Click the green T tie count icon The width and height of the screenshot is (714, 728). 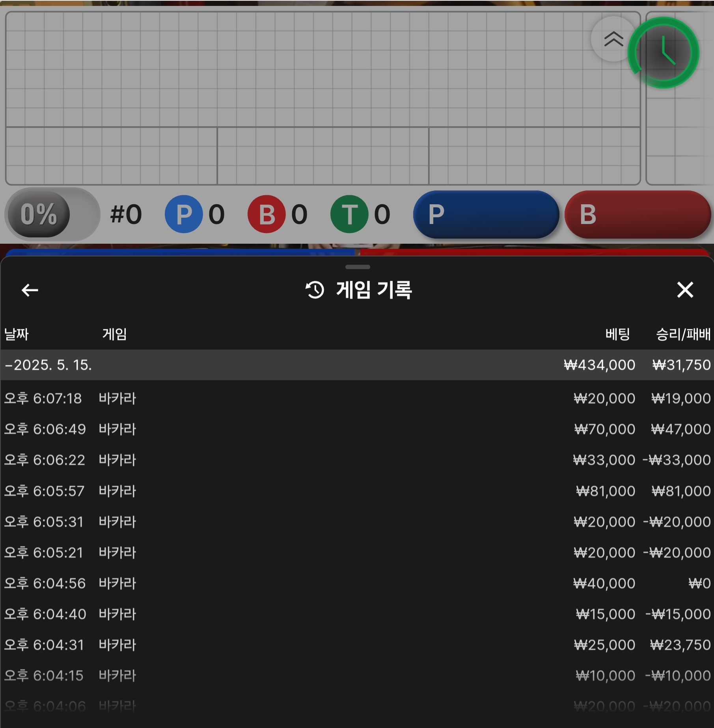click(349, 214)
